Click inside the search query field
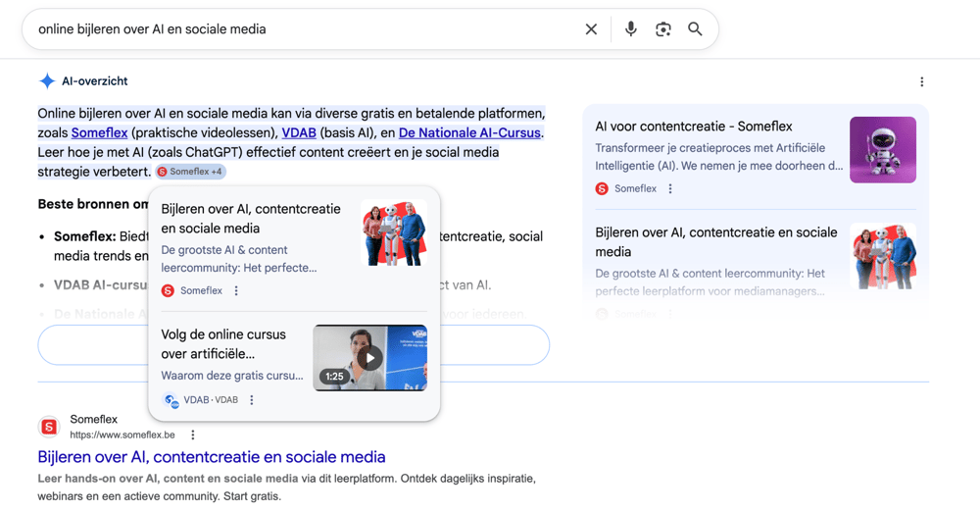Viewport: 980px width, 512px height. pos(294,29)
